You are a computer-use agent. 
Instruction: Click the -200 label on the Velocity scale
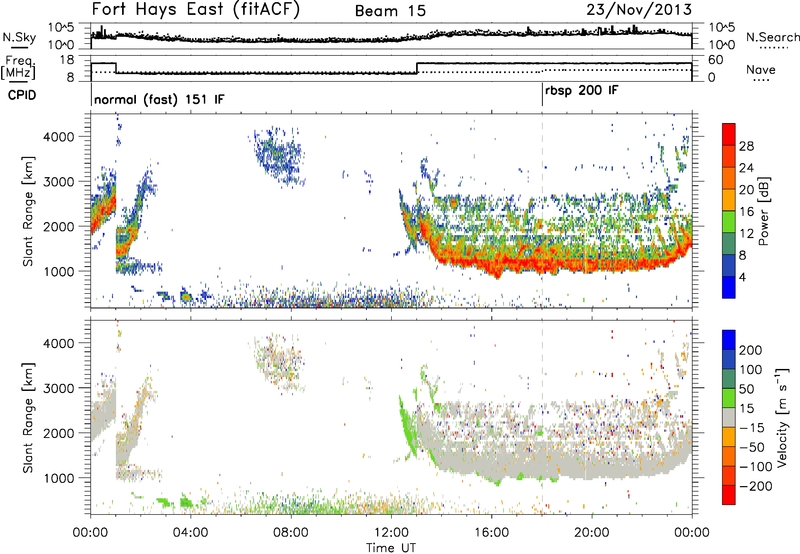click(756, 486)
